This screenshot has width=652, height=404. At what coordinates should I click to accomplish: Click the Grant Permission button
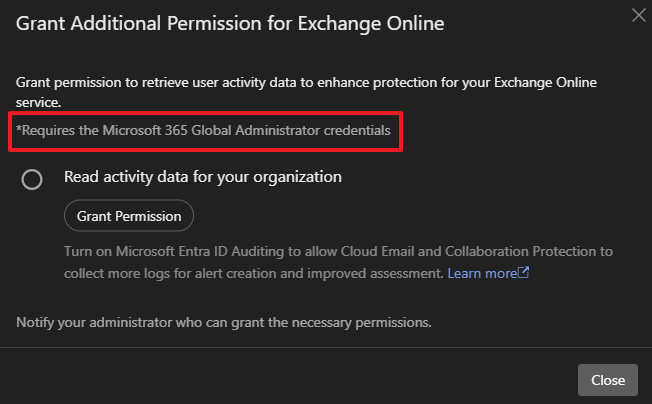pos(129,215)
